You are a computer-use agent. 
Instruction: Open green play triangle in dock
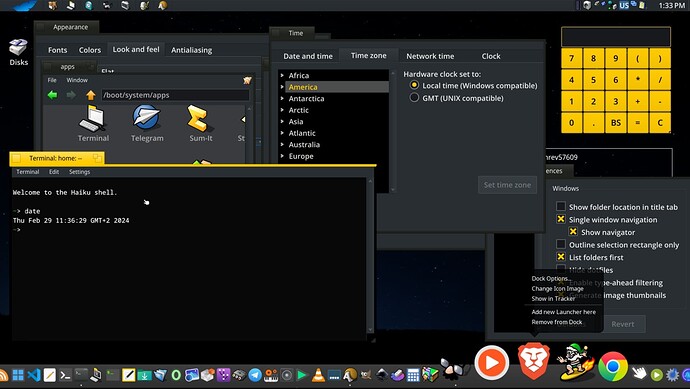pos(302,375)
